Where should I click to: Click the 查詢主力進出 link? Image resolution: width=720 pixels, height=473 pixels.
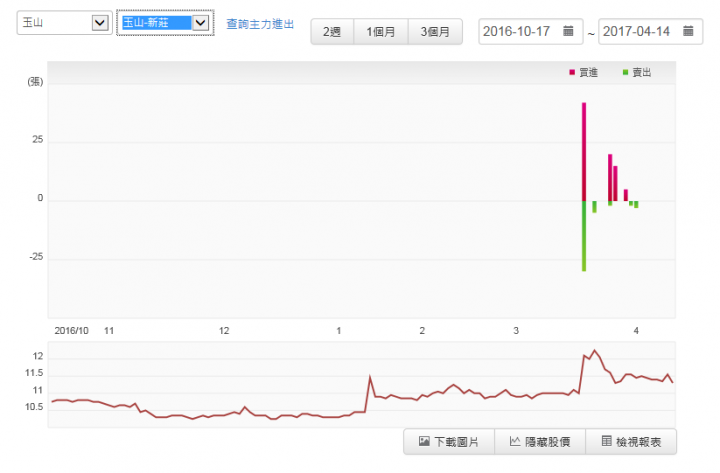point(260,24)
